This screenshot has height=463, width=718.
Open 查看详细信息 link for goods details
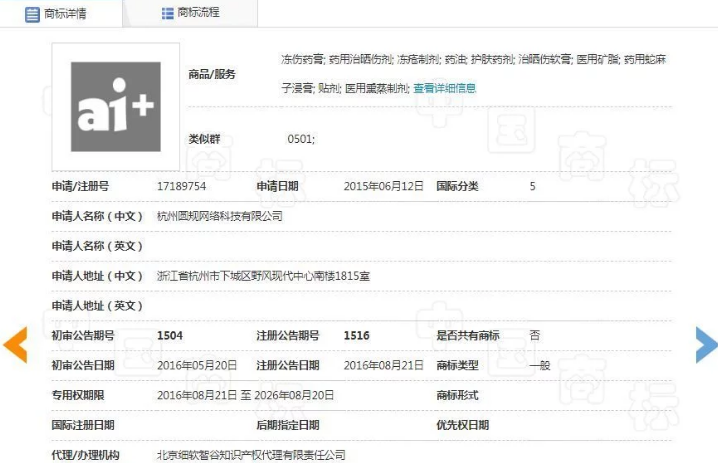(445, 88)
